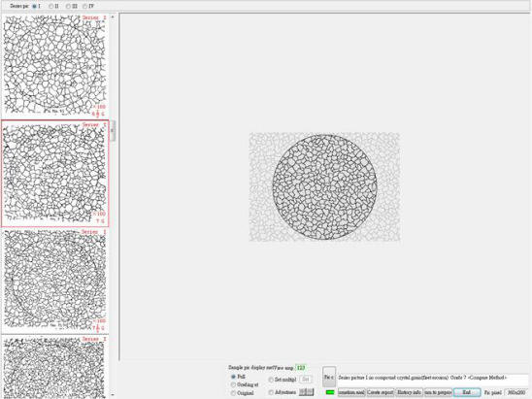Screen dimensions: 532x399
Task: Click the green indicator swatch
Action: point(330,392)
